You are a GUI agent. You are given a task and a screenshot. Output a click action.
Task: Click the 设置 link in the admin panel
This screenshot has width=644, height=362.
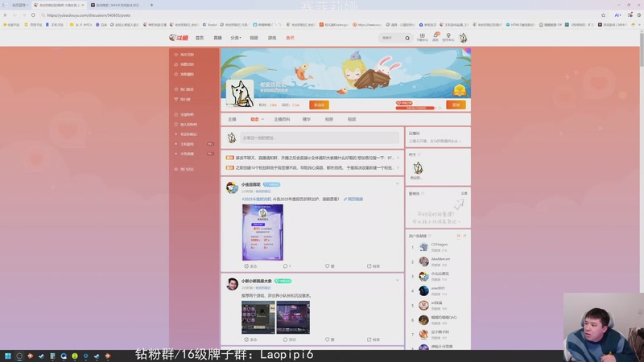pos(464,193)
